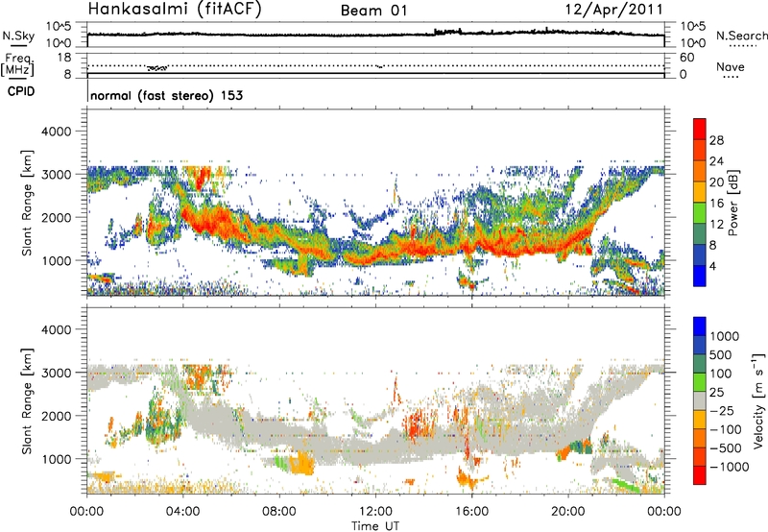Pick the dark blue top of Velocity colorbar
Screen dimensions: 768x532
700,326
